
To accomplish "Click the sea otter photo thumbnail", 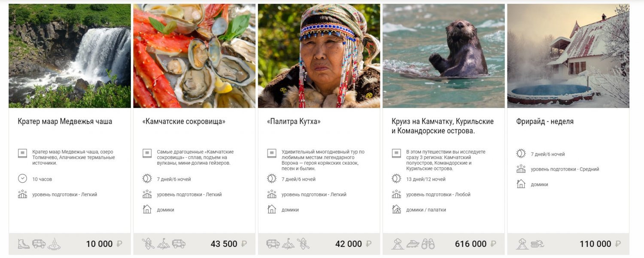I will (x=444, y=56).
